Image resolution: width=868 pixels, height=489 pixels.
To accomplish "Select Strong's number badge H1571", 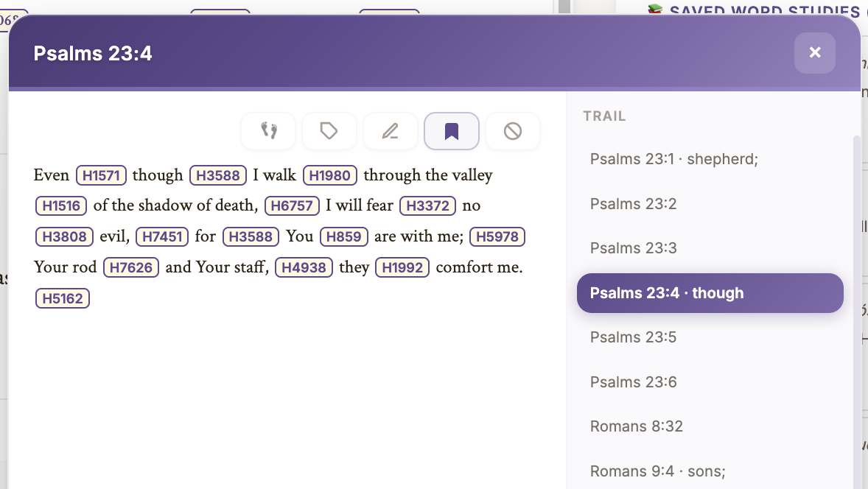I will pyautogui.click(x=102, y=175).
